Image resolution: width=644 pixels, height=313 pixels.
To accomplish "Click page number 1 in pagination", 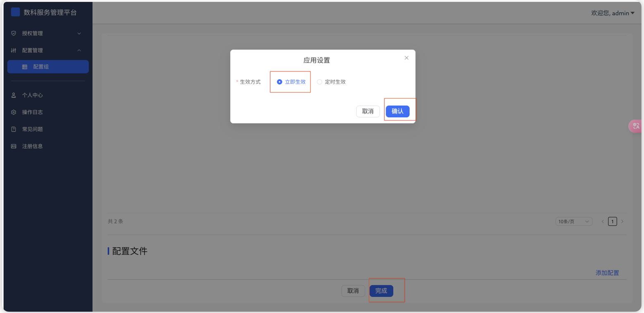I will click(613, 221).
